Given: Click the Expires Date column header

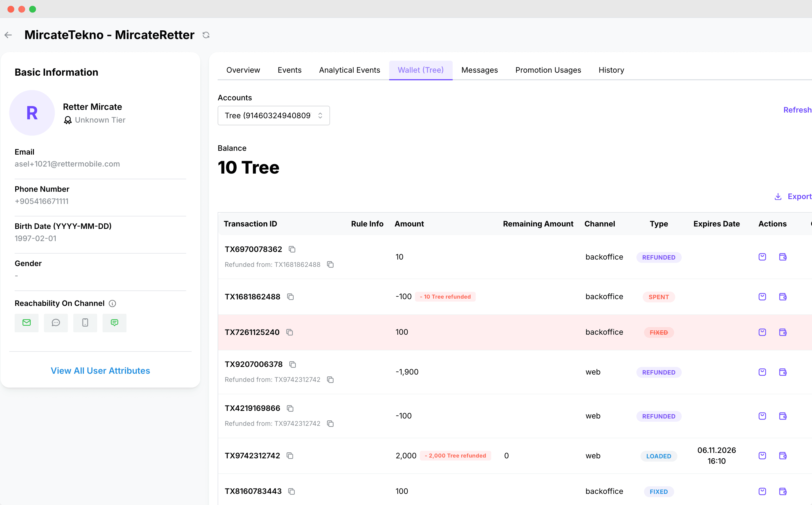Looking at the screenshot, I should [716, 224].
